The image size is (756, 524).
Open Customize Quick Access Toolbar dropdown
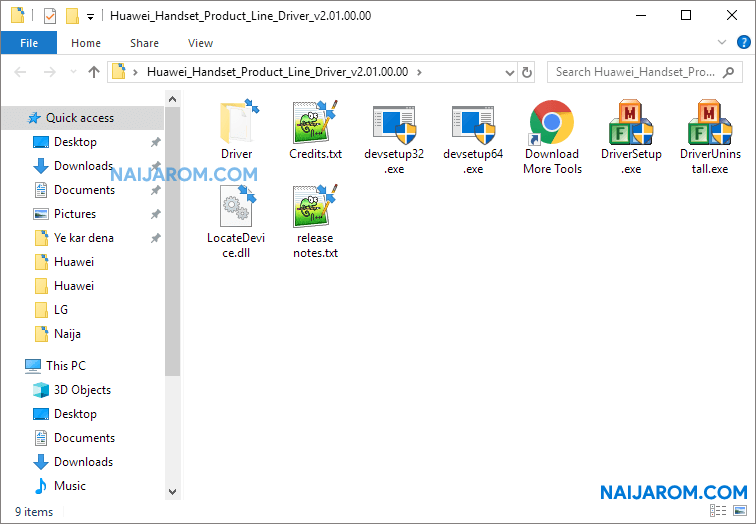(90, 17)
